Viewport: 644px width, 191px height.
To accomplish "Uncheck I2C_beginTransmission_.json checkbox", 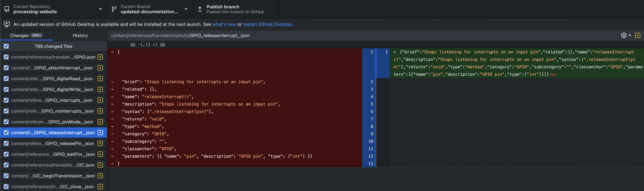I will tap(6, 176).
